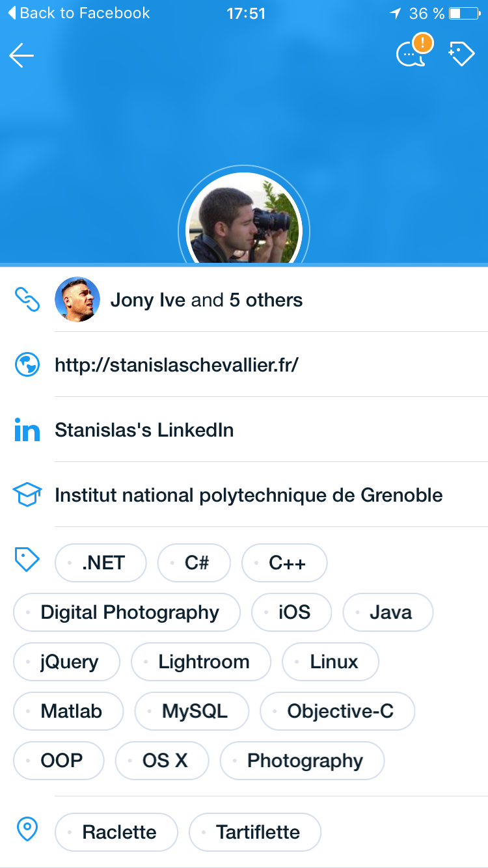Tap the globe website icon
Screen dimensions: 488x868
pos(27,365)
